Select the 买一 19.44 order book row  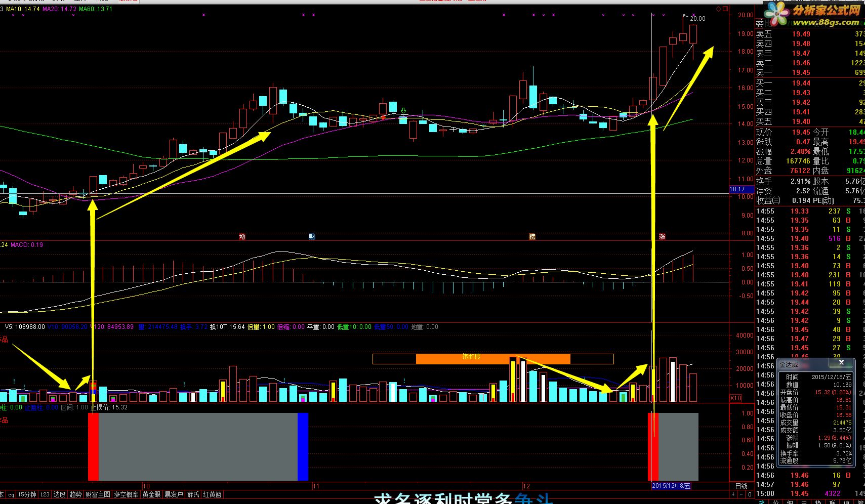pos(810,83)
